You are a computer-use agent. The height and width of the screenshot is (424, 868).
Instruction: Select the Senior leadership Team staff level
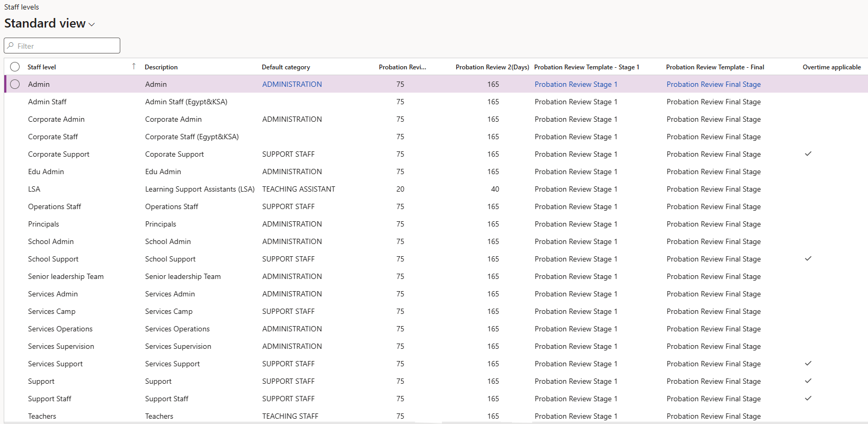pos(66,276)
